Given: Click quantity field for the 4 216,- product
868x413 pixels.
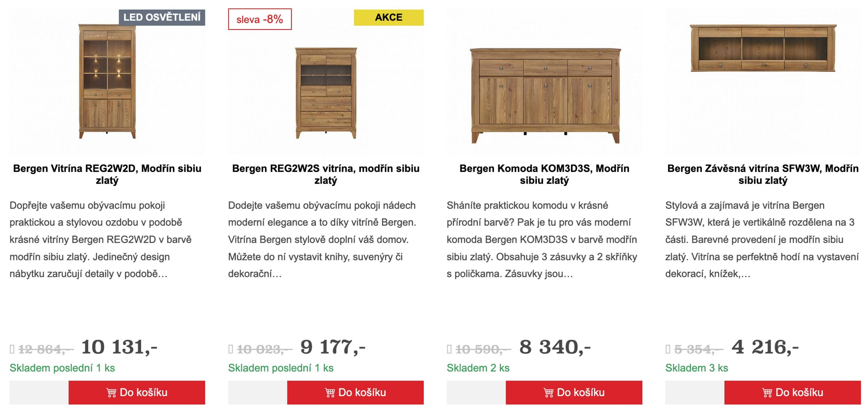Looking at the screenshot, I should pyautogui.click(x=694, y=392).
